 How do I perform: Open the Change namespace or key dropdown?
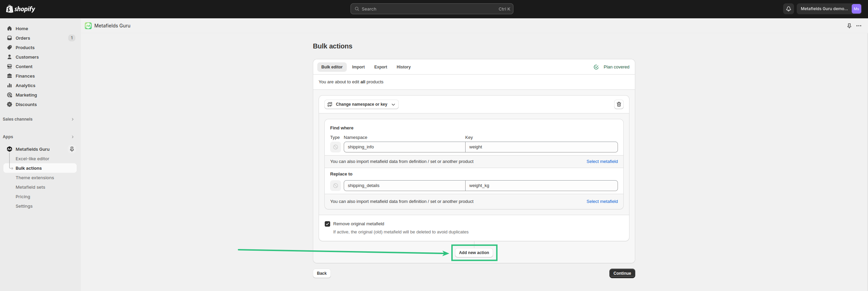tap(361, 104)
